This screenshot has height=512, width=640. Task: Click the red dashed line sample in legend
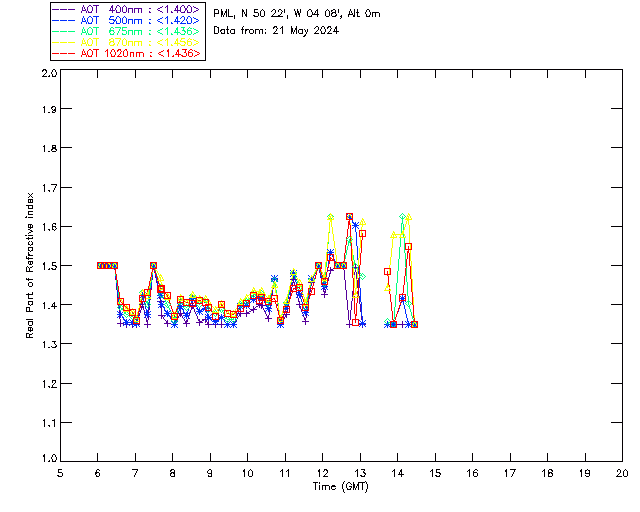[64, 53]
